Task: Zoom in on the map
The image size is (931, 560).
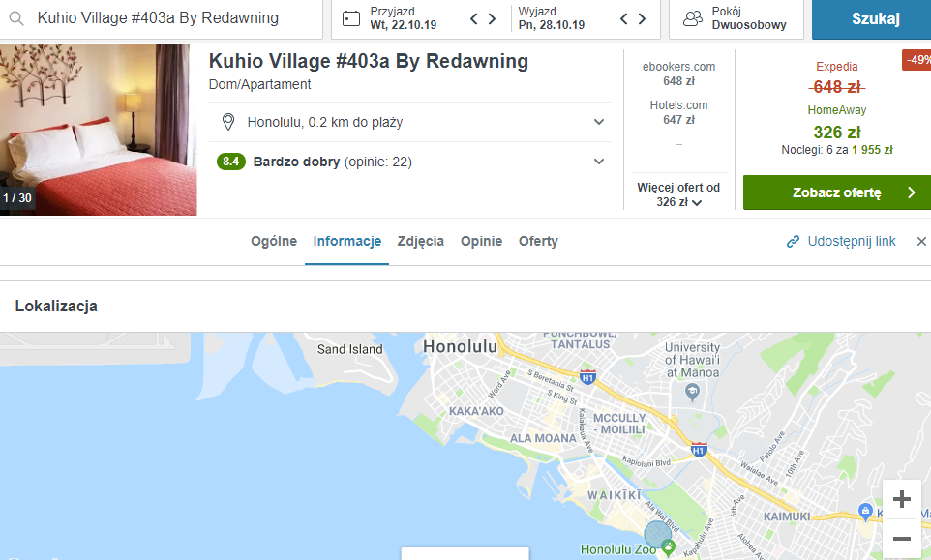Action: 902,499
